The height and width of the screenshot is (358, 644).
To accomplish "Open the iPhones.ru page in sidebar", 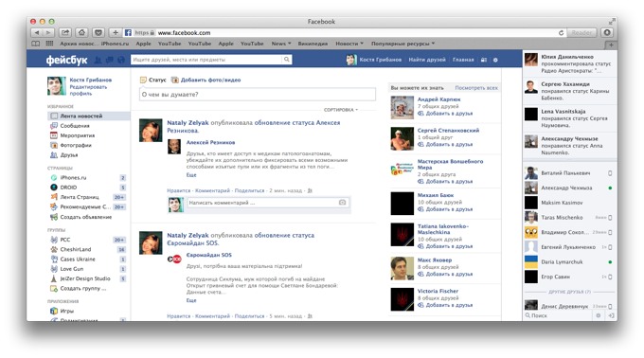I will click(x=73, y=178).
